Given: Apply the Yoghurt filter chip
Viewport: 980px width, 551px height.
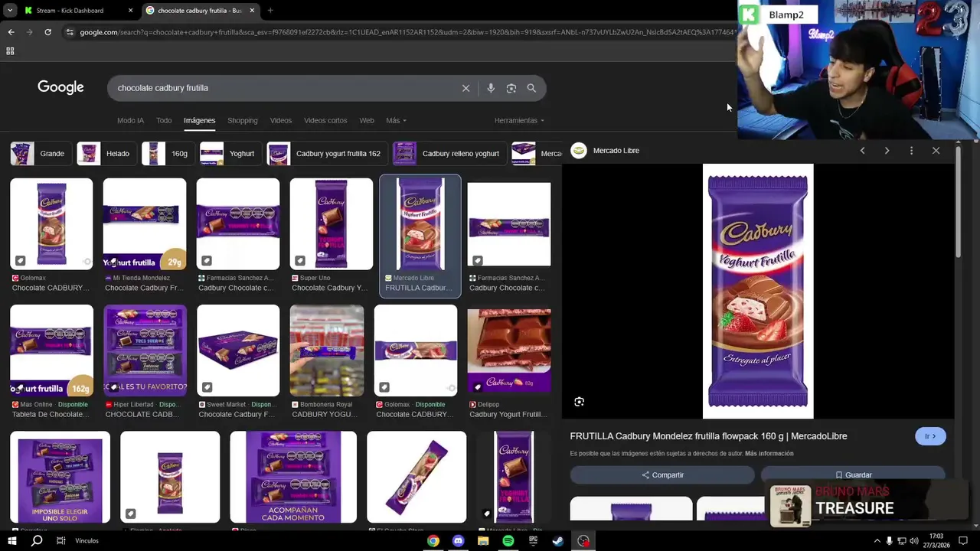Looking at the screenshot, I should pos(230,153).
